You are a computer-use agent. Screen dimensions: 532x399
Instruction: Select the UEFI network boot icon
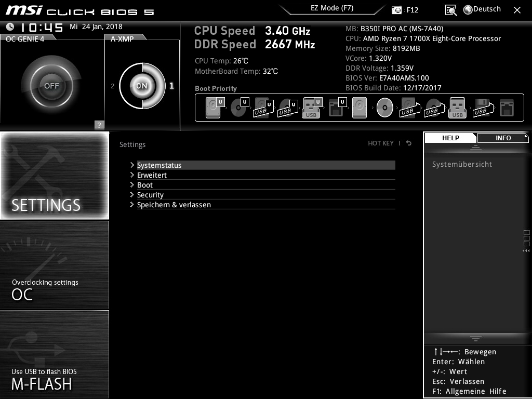pos(337,108)
